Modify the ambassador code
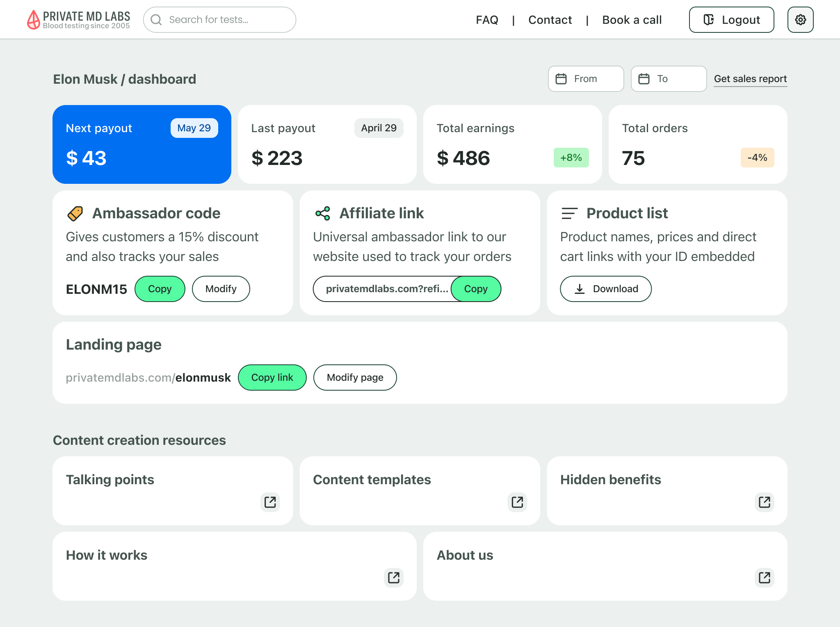 pyautogui.click(x=221, y=289)
